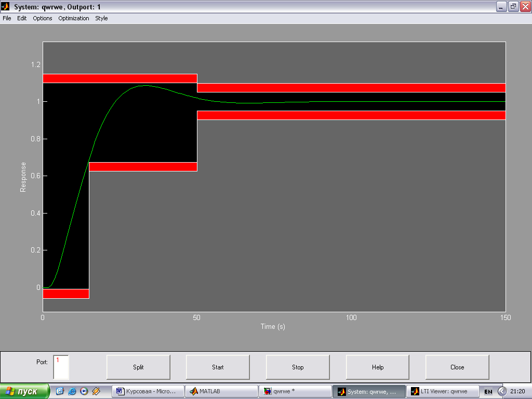Open the Windows пуск start button
The width and height of the screenshot is (532, 399).
(24, 392)
